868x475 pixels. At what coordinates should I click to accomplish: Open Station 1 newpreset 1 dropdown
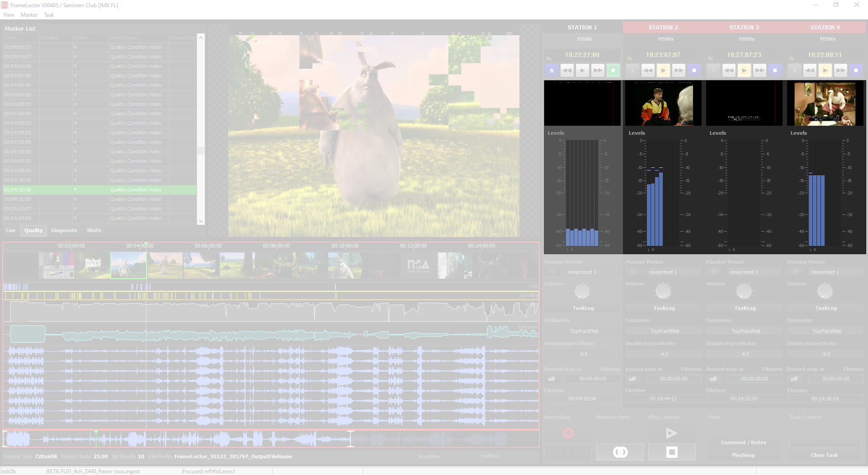point(592,272)
